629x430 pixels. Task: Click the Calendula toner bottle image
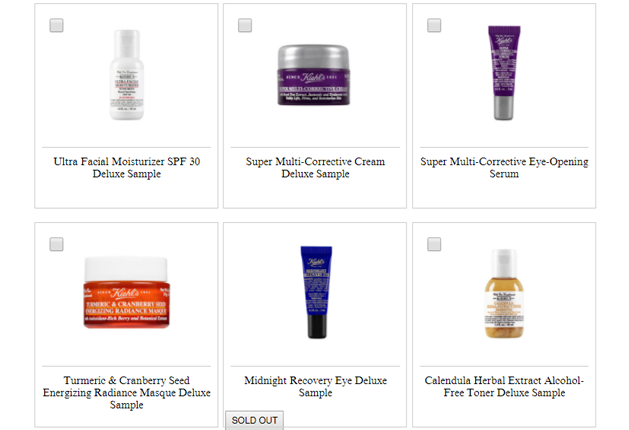coord(504,293)
